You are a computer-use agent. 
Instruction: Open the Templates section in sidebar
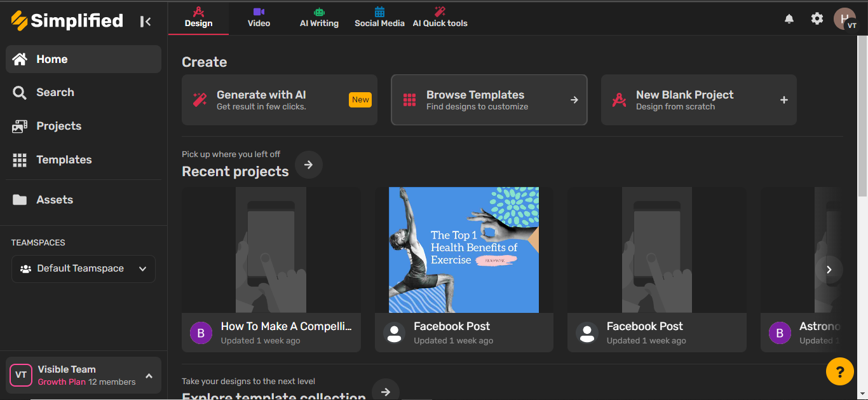(x=64, y=160)
